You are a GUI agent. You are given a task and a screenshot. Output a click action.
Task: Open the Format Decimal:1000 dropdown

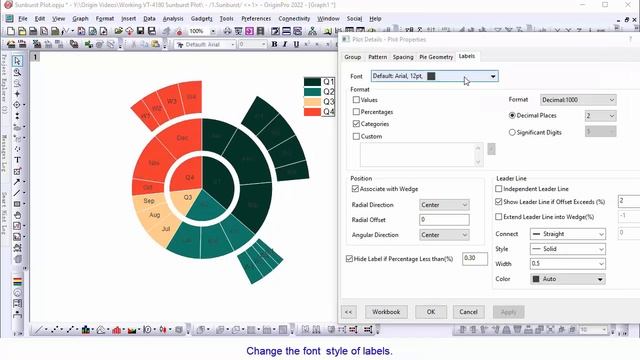click(x=578, y=100)
